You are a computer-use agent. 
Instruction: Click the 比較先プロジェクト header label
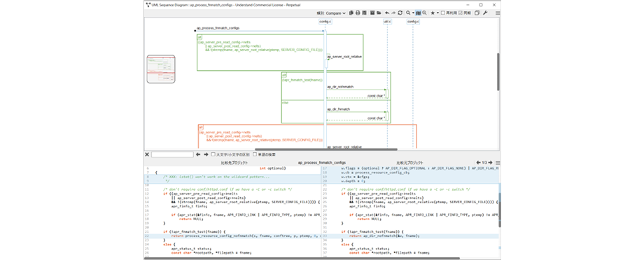coord(234,163)
